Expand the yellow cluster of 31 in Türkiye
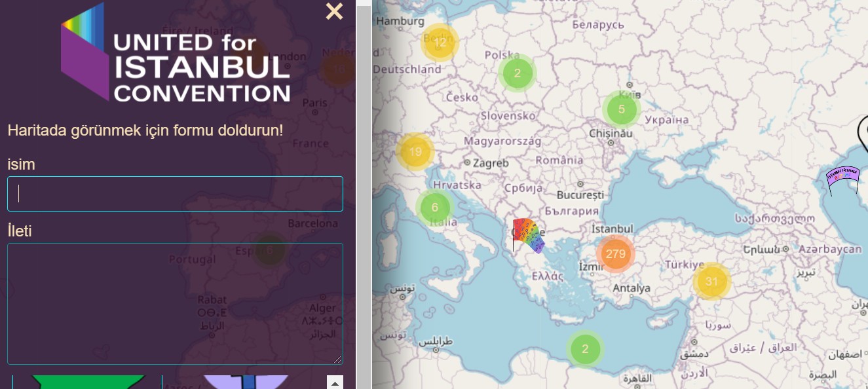This screenshot has width=868, height=389. point(711,282)
